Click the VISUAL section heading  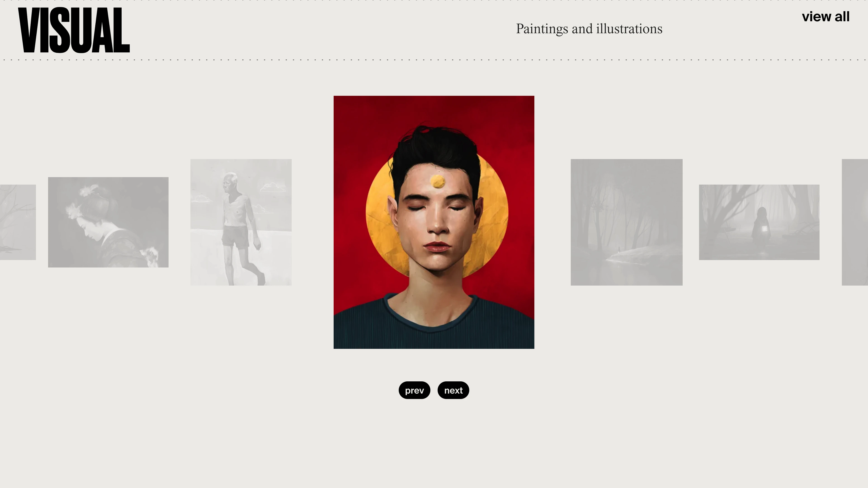point(74,30)
